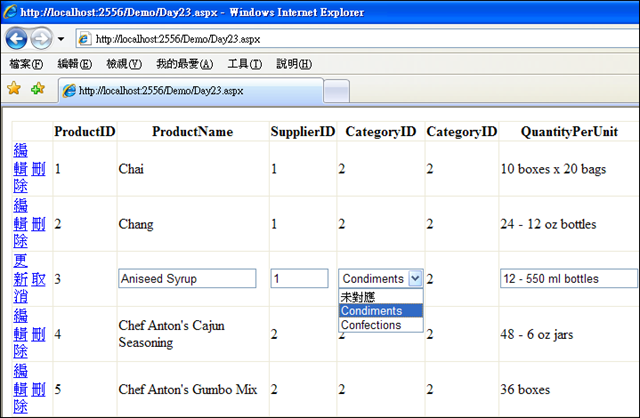Image resolution: width=640 pixels, height=418 pixels.
Task: Open a new blank tab
Action: point(337,90)
